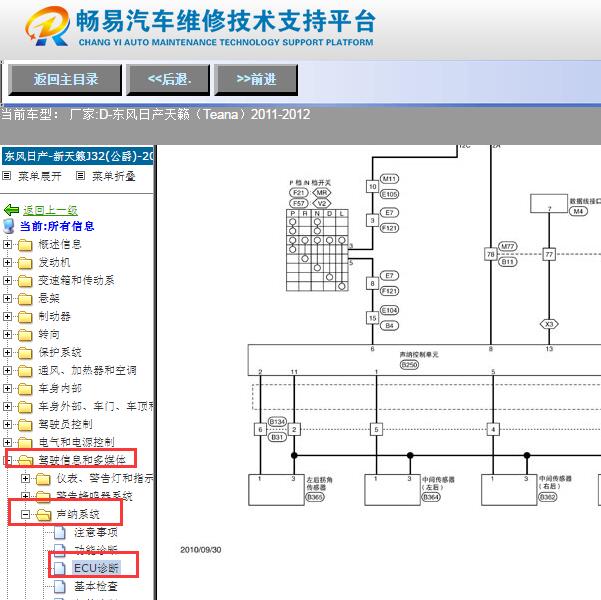Expand the 驾驶员控制 tree node
601x600 pixels.
pos(7,424)
